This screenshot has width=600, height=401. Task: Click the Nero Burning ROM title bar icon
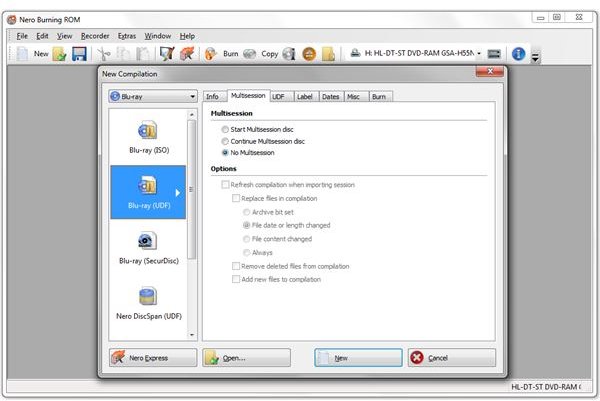(12, 20)
